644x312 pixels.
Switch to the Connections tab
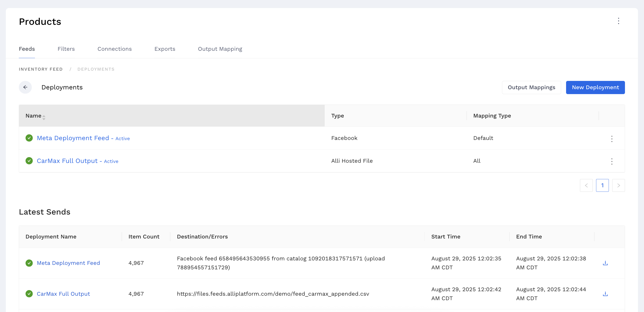(x=114, y=49)
